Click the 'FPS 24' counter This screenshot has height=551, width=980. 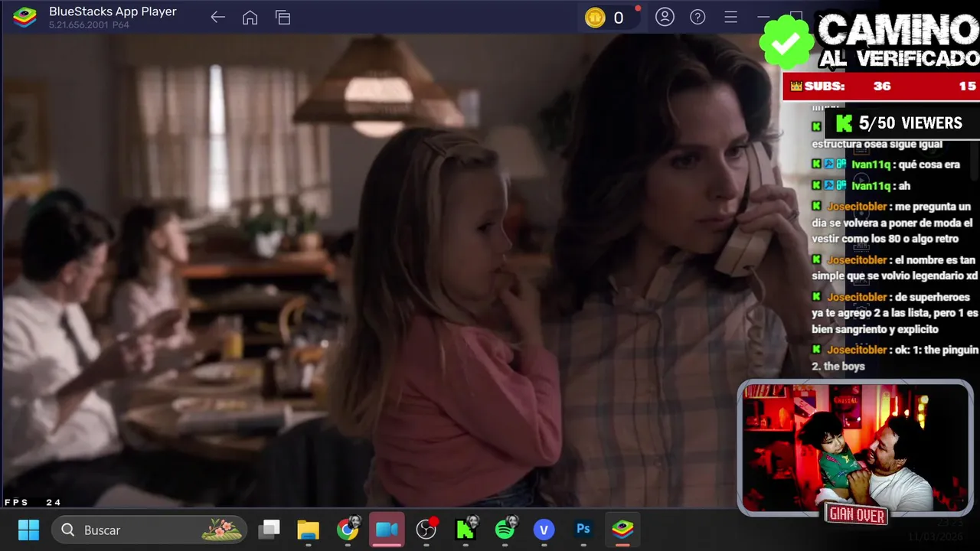(x=32, y=502)
